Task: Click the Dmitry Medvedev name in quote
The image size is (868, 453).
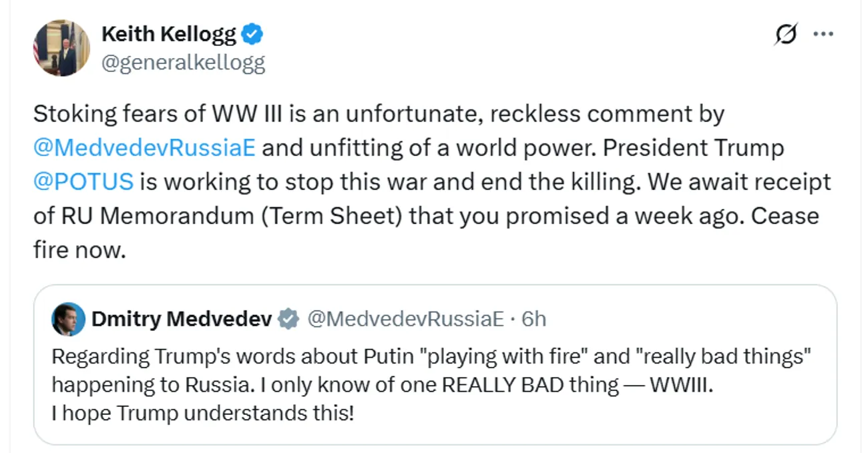Action: 182,320
